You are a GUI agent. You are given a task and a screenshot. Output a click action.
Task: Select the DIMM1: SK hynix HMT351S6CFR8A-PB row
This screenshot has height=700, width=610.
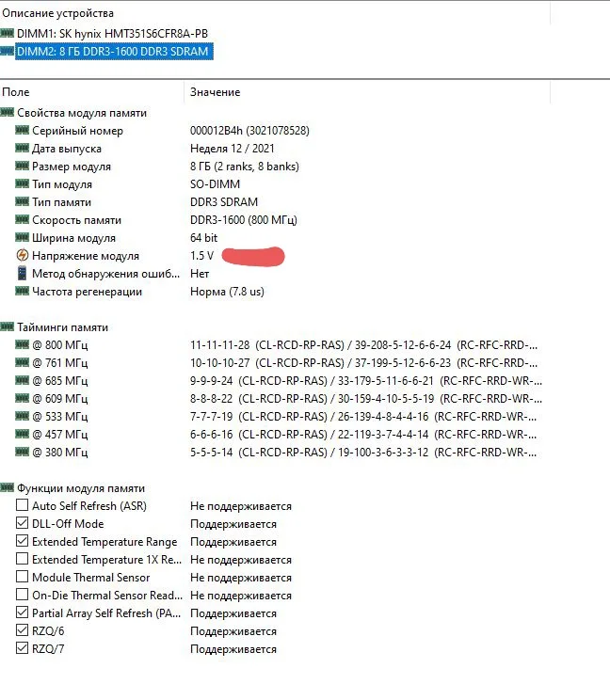[x=112, y=34]
